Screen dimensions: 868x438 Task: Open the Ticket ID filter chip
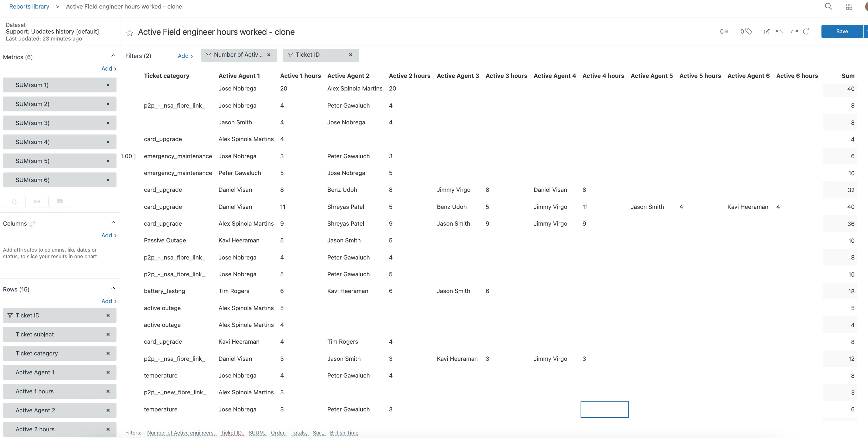click(x=307, y=55)
